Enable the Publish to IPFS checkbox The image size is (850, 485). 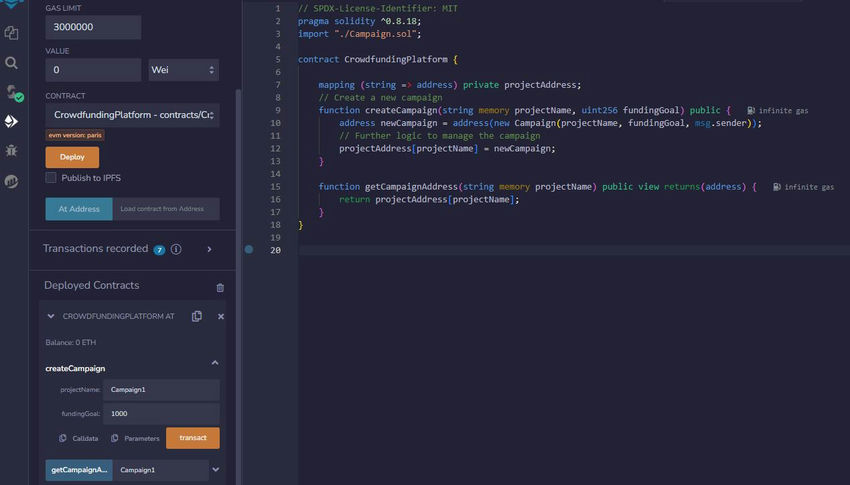point(51,178)
